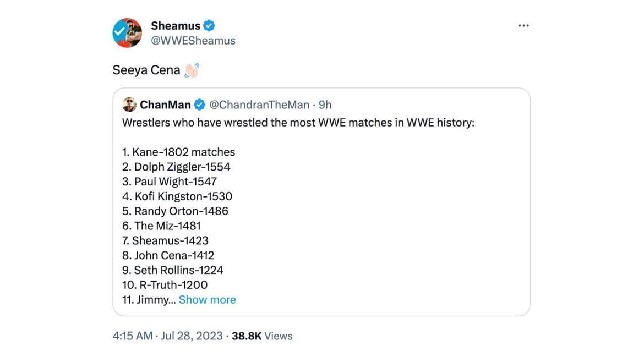Open the @ChandranTheMan handle
Viewport: 644px width, 362px height.
click(x=259, y=105)
